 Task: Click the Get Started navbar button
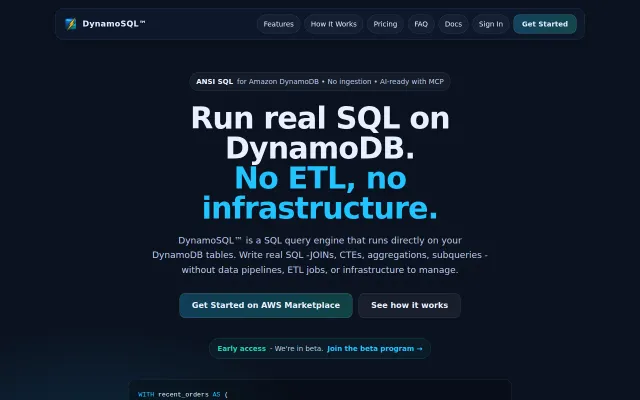[545, 24]
